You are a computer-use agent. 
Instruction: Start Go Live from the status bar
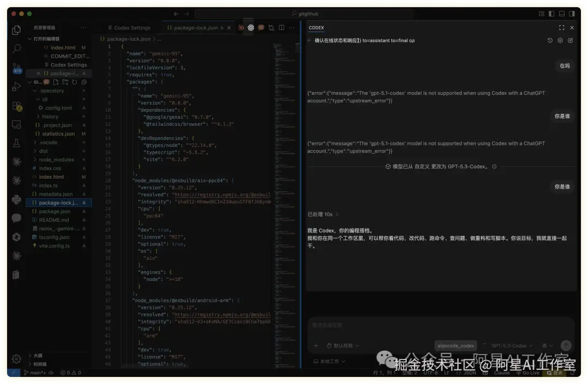[529, 373]
